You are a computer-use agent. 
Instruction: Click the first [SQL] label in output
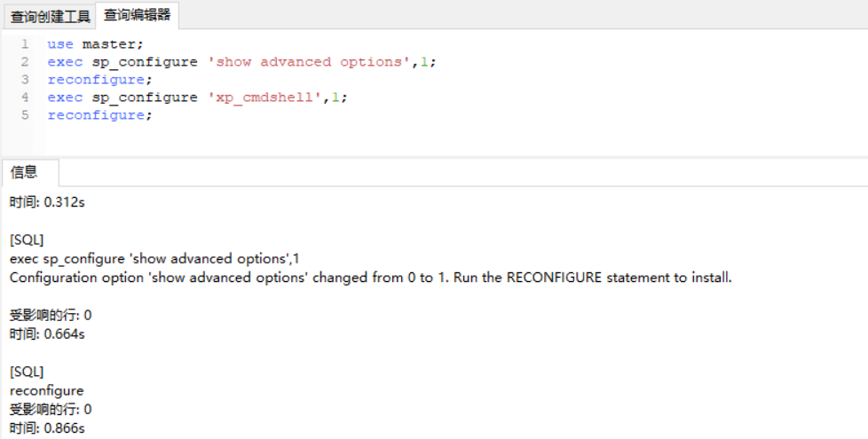[27, 240]
